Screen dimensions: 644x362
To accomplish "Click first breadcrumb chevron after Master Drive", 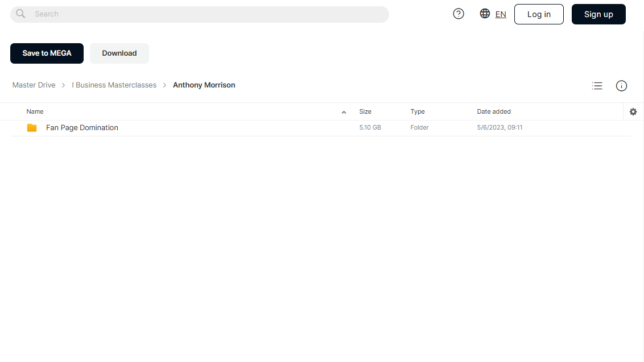I will pos(63,85).
